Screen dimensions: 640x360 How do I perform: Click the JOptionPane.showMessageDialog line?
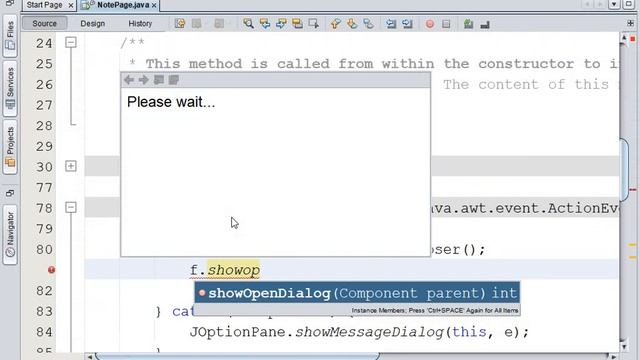click(359, 332)
